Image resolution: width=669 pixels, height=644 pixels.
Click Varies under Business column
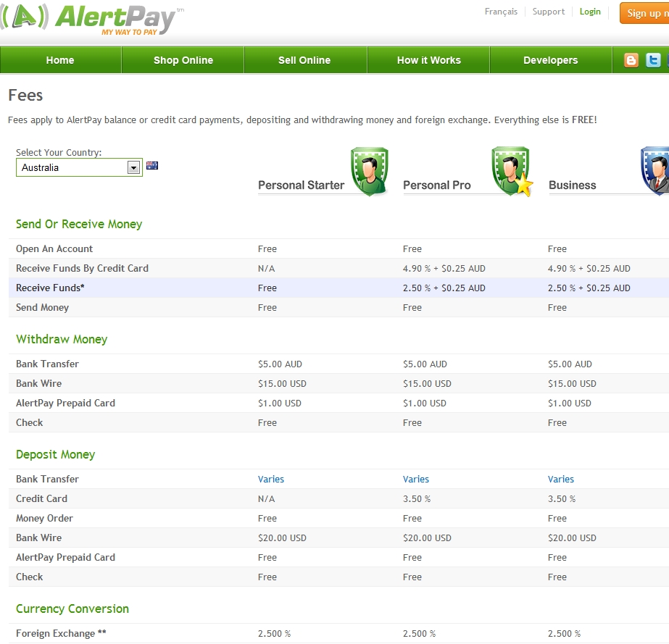[561, 479]
